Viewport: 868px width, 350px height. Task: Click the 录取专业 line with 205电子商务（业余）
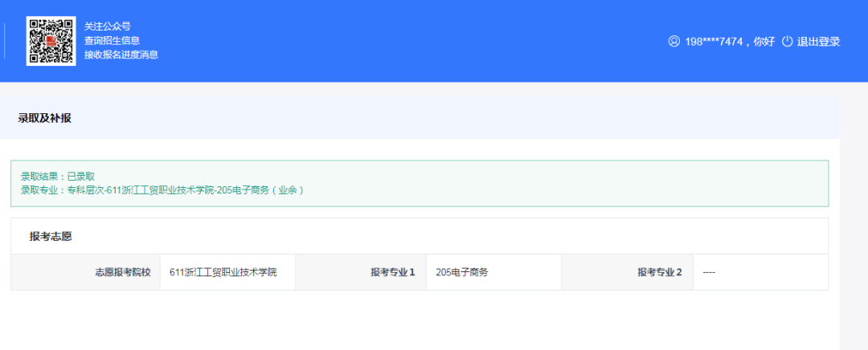pos(162,190)
